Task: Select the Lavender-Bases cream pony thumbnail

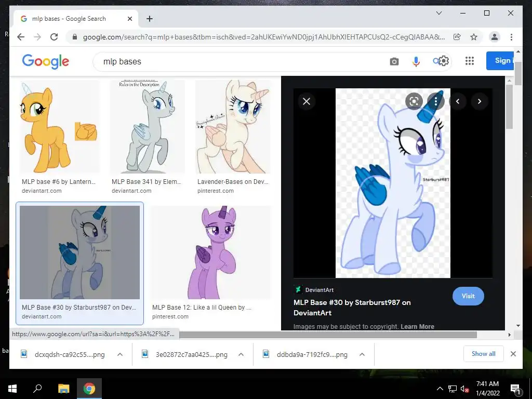Action: tap(233, 127)
